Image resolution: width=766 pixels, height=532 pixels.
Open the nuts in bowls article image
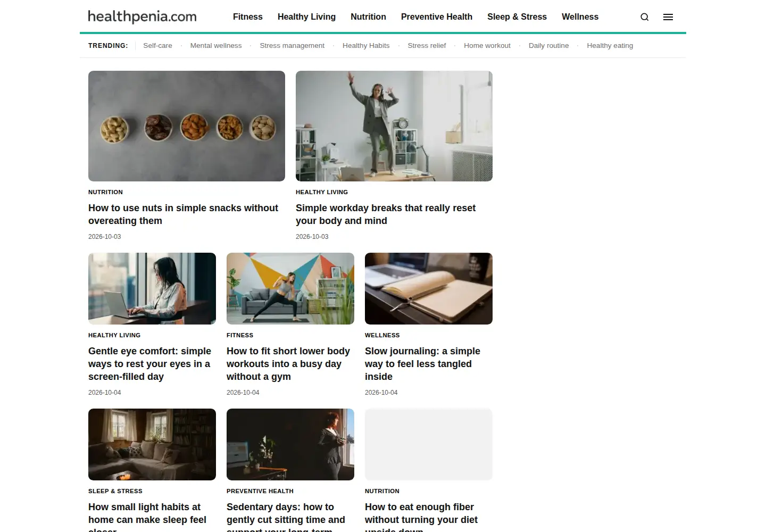pyautogui.click(x=187, y=126)
